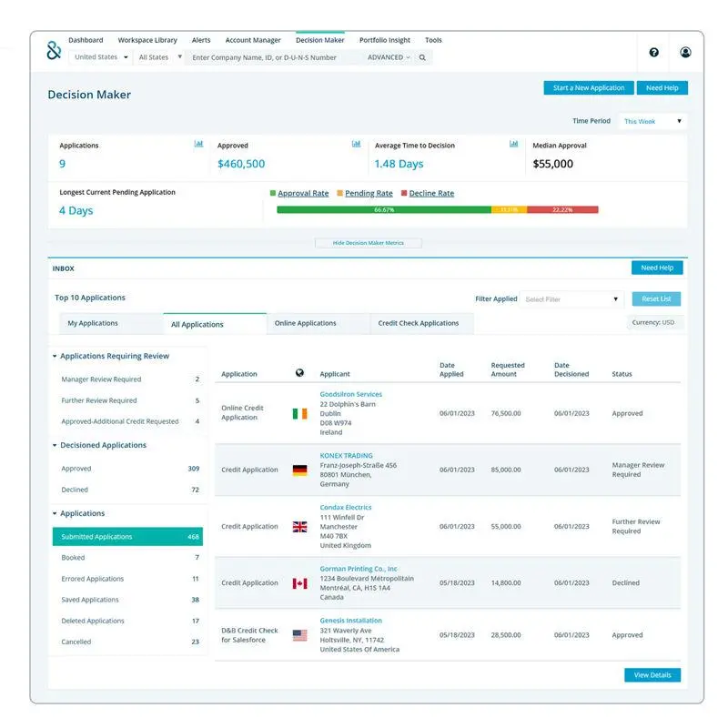
Task: Select Deleted Applications row
Action: 127,621
